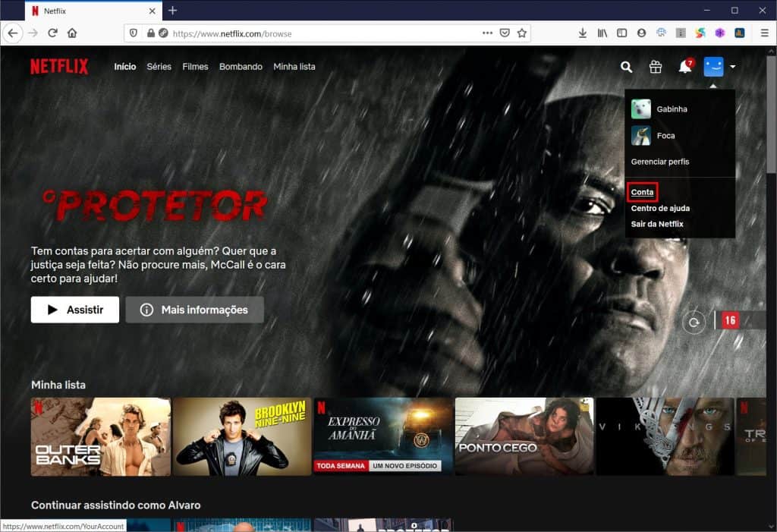Click the globe extension icon
The width and height of the screenshot is (777, 532).
click(661, 33)
